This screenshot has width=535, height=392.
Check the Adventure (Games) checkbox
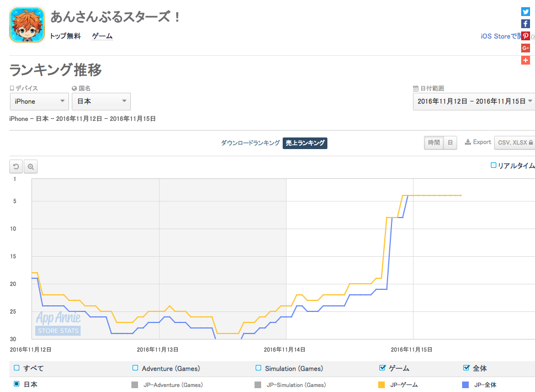[x=135, y=368]
